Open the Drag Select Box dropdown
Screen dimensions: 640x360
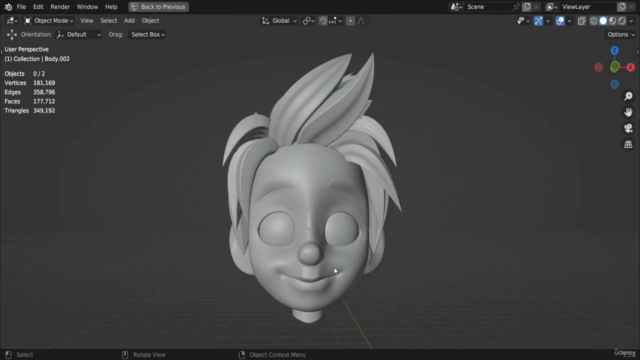tap(147, 35)
